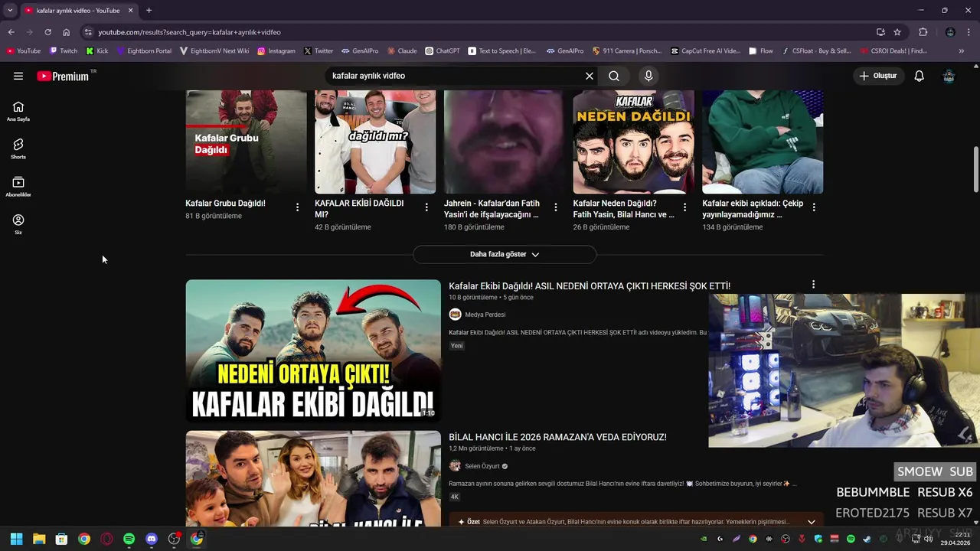Click the browser home button
The image size is (980, 551).
(66, 32)
